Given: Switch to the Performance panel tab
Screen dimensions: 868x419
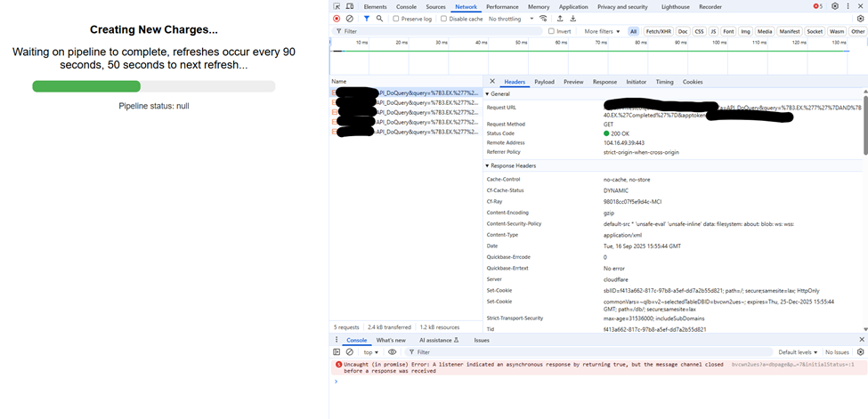Looking at the screenshot, I should tap(502, 6).
